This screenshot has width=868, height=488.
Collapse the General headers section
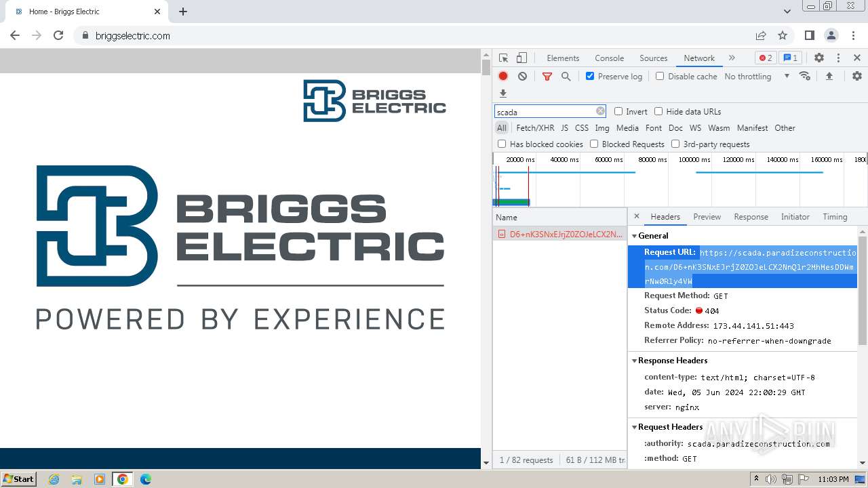click(x=652, y=236)
